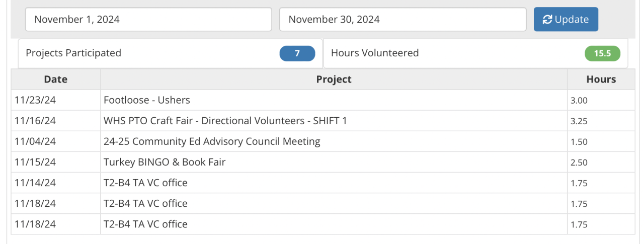Image resolution: width=644 pixels, height=244 pixels.
Task: Select the Projects Participated label
Action: click(73, 53)
